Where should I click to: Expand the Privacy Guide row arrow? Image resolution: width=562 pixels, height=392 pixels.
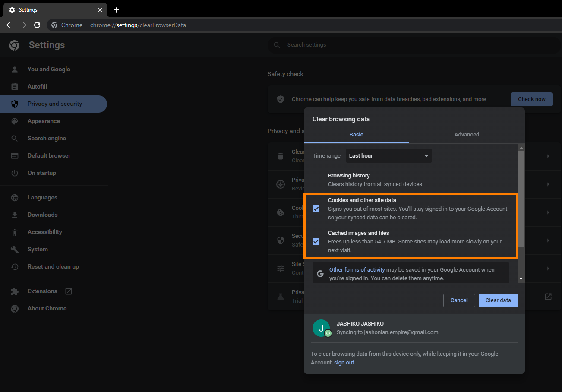coord(548,184)
